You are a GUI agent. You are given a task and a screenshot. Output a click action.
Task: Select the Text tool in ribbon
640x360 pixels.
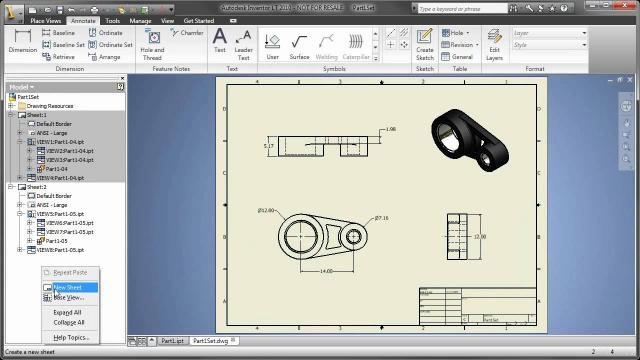220,41
